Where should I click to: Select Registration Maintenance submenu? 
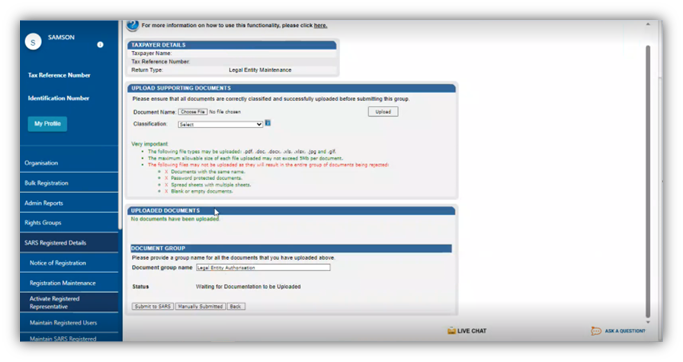(x=69, y=283)
